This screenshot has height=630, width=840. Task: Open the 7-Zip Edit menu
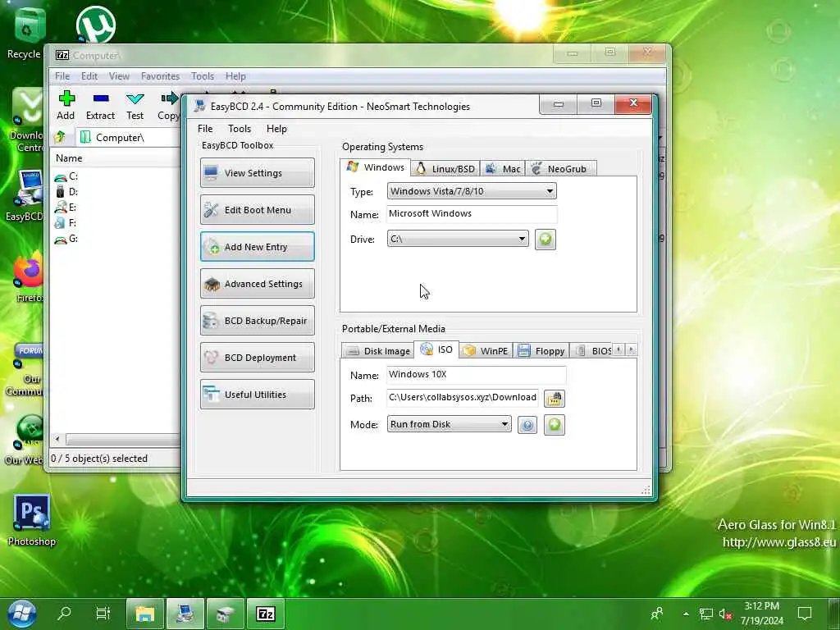point(89,76)
